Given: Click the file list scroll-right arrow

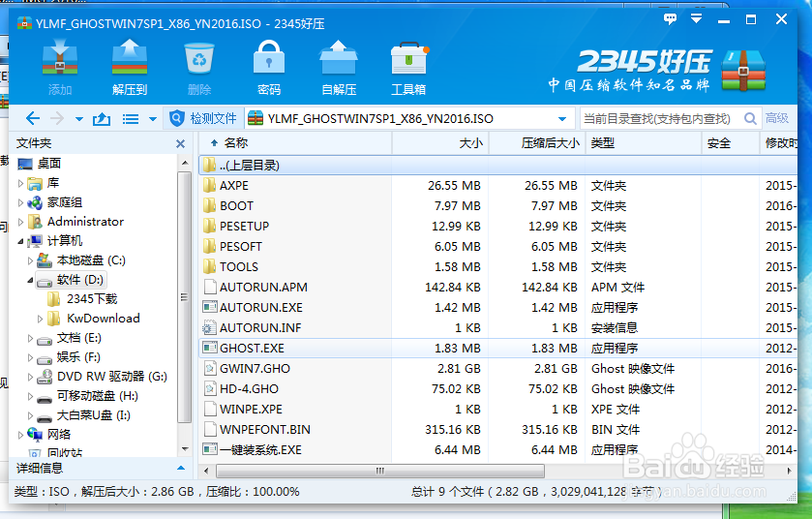Looking at the screenshot, I should 789,471.
